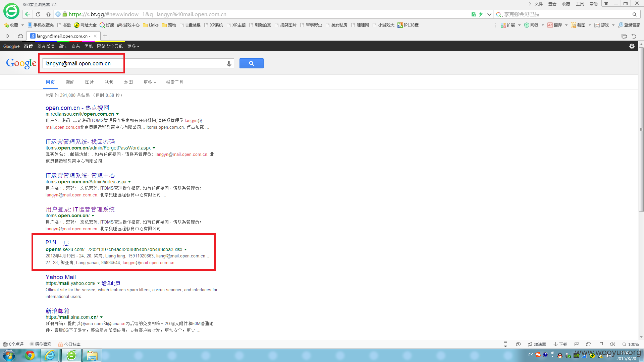Expand 更多 search category dropdown
This screenshot has width=644, height=362.
click(150, 82)
